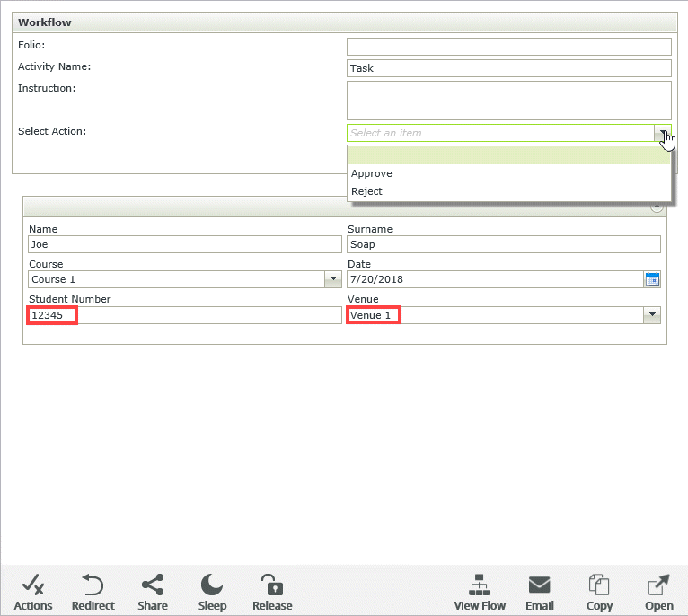Click the Instruction label
This screenshot has width=688, height=616.
(47, 88)
